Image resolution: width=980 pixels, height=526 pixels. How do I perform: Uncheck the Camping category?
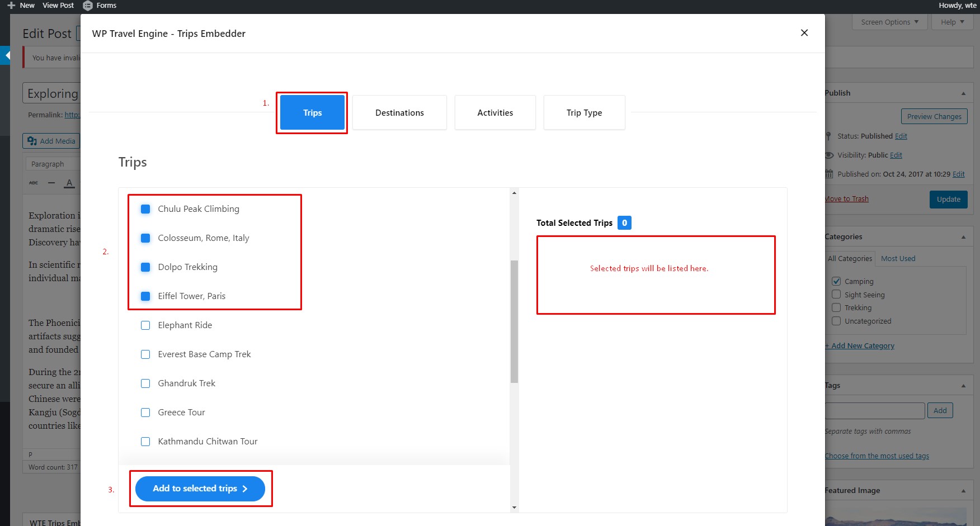pos(836,281)
